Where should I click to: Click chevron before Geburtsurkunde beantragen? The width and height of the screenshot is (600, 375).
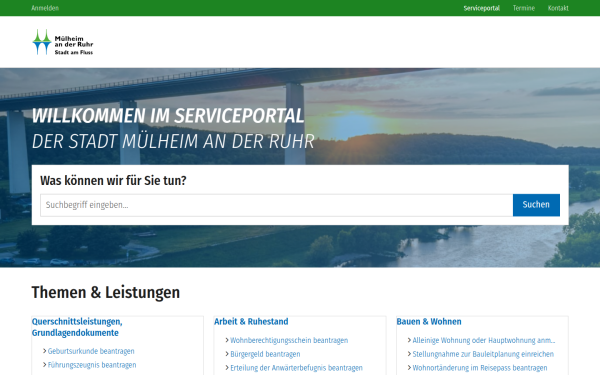pos(45,351)
